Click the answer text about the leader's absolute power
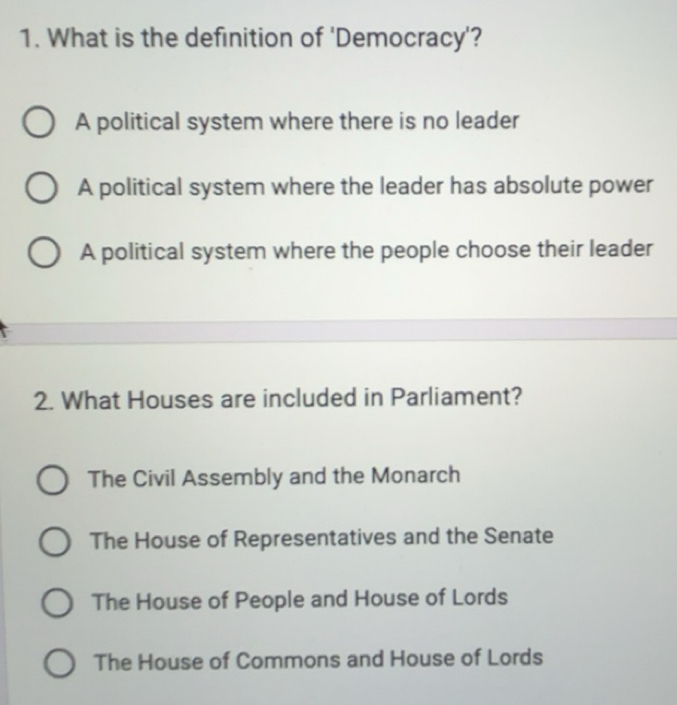Screen dimensions: 677x705 pyautogui.click(x=366, y=186)
